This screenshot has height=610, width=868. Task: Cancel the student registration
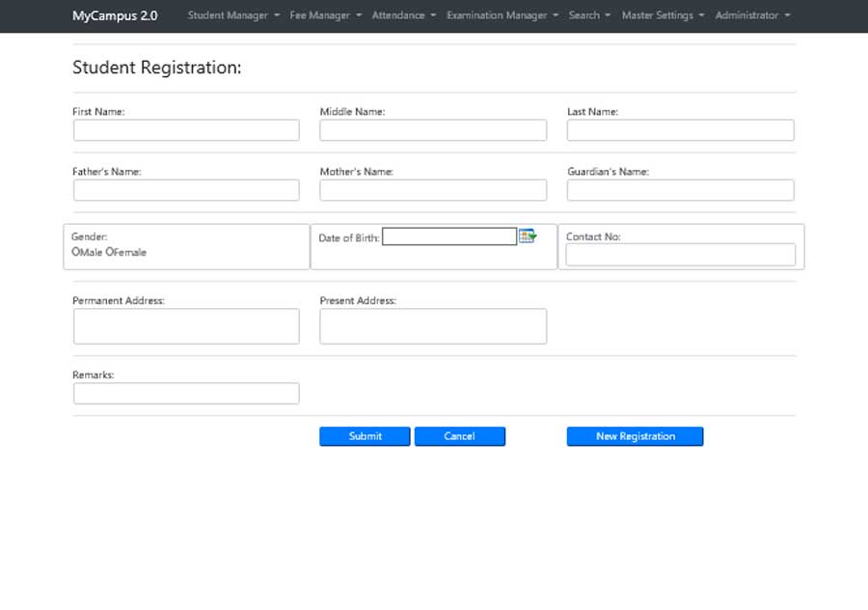pyautogui.click(x=459, y=436)
